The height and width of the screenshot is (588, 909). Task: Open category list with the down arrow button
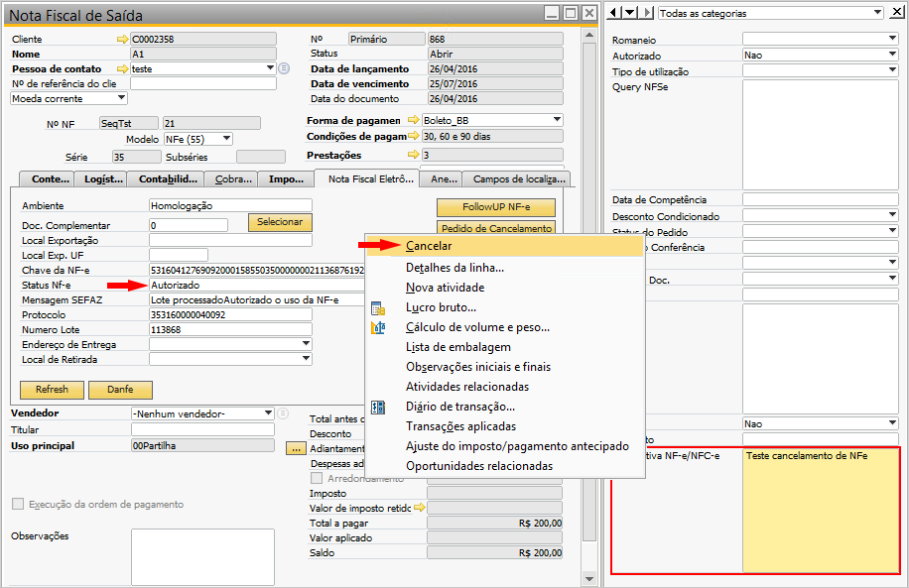(x=631, y=12)
